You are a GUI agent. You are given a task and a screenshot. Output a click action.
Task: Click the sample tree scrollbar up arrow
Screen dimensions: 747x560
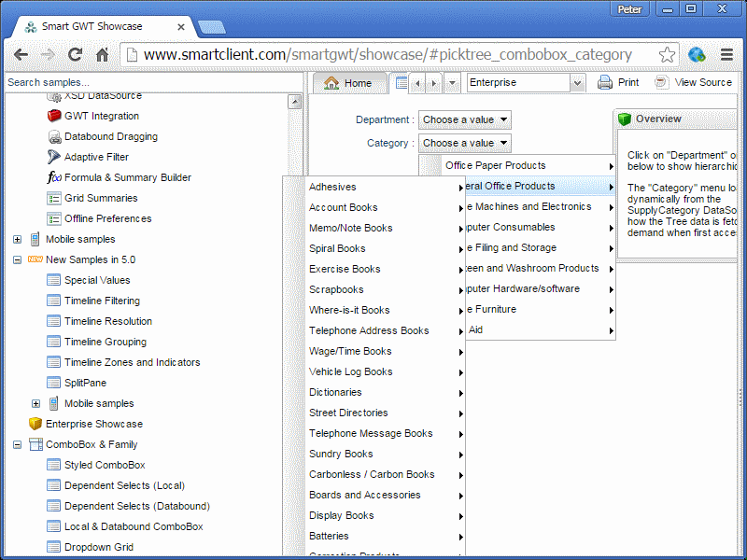tap(294, 102)
